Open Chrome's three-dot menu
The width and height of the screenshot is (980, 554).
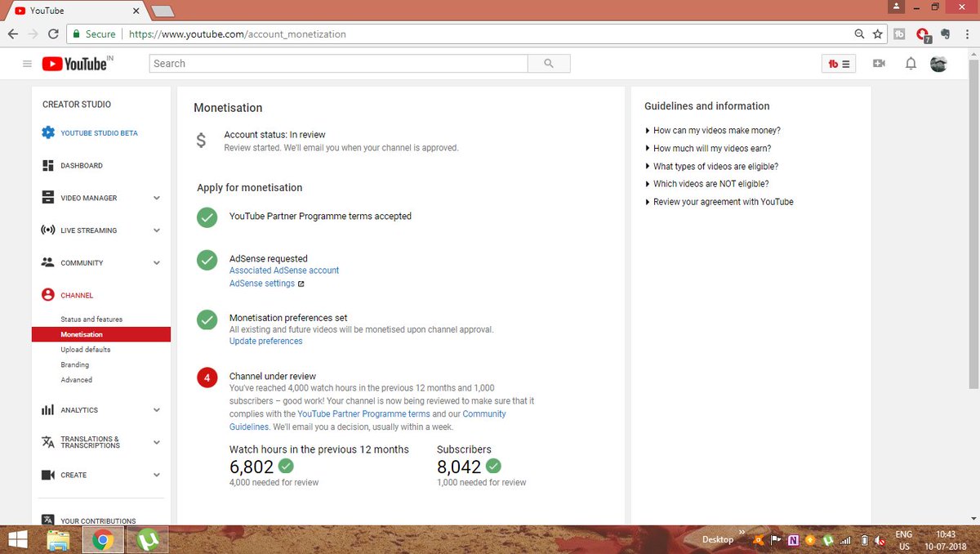(967, 34)
